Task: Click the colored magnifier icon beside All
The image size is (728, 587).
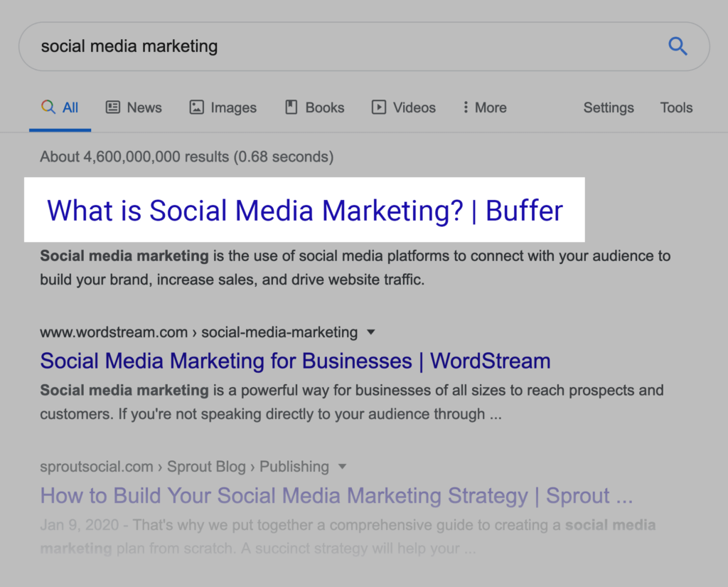Action: click(48, 107)
